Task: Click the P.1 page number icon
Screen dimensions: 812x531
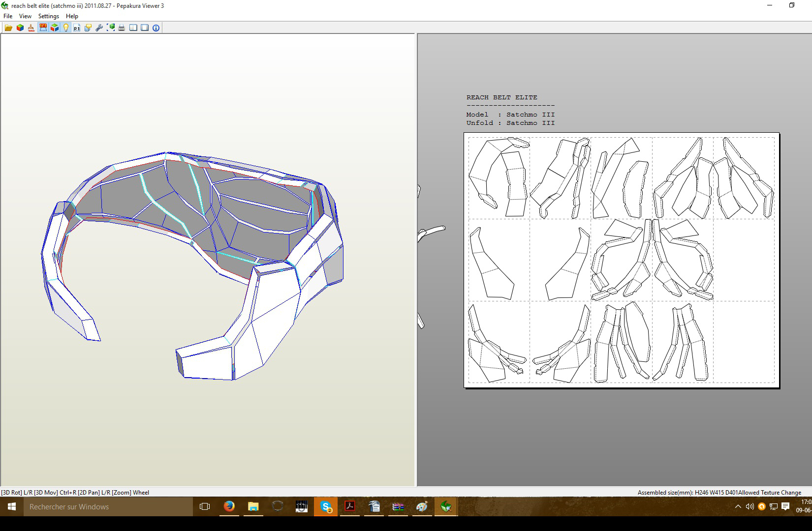Action: click(x=77, y=28)
